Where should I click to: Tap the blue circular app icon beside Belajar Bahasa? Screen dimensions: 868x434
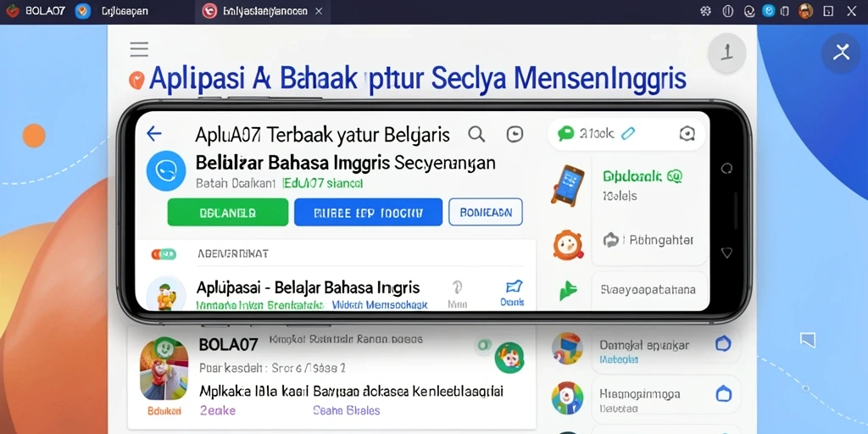pyautogui.click(x=165, y=170)
